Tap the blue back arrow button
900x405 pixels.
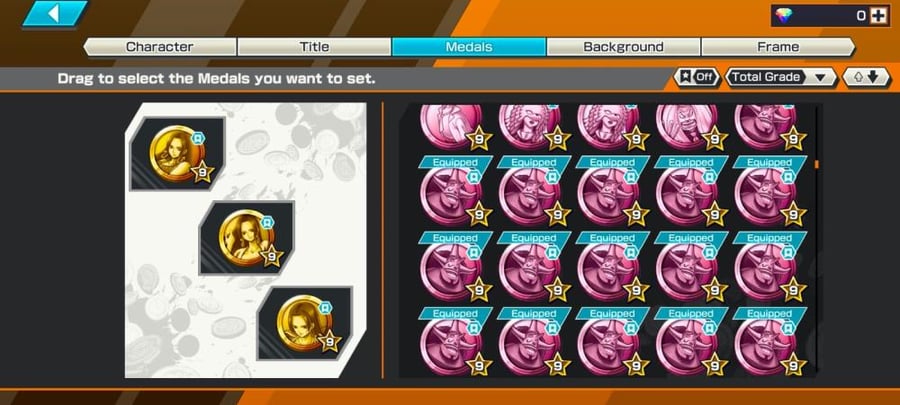pyautogui.click(x=55, y=14)
